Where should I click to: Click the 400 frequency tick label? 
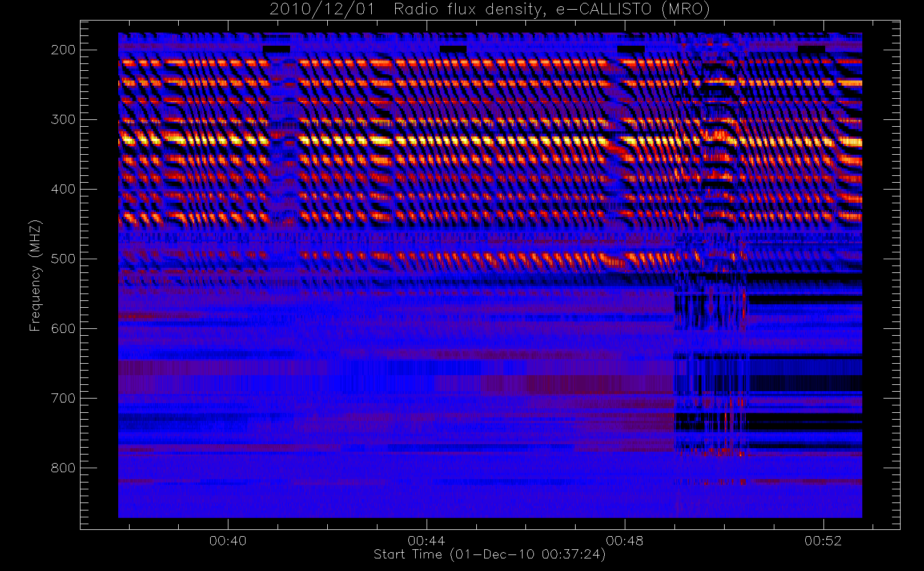tap(63, 189)
